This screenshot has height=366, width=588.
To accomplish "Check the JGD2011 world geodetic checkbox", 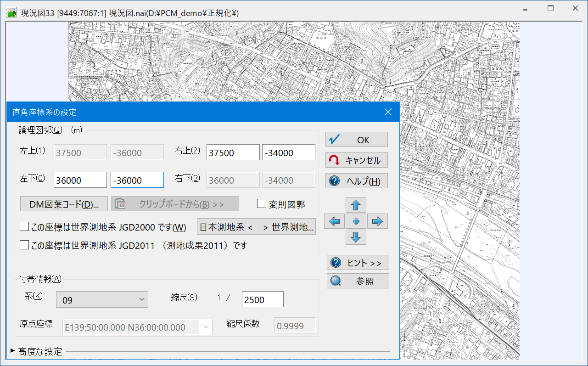I will (24, 245).
